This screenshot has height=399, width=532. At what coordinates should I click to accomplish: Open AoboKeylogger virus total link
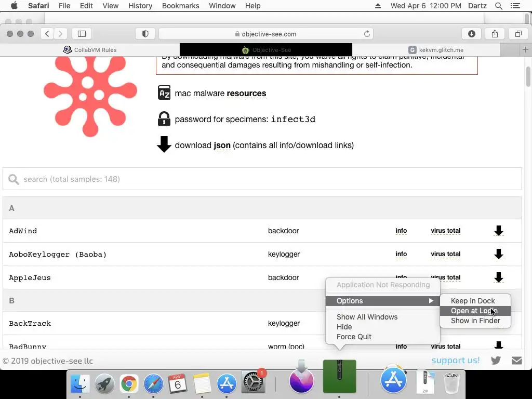[x=445, y=254]
